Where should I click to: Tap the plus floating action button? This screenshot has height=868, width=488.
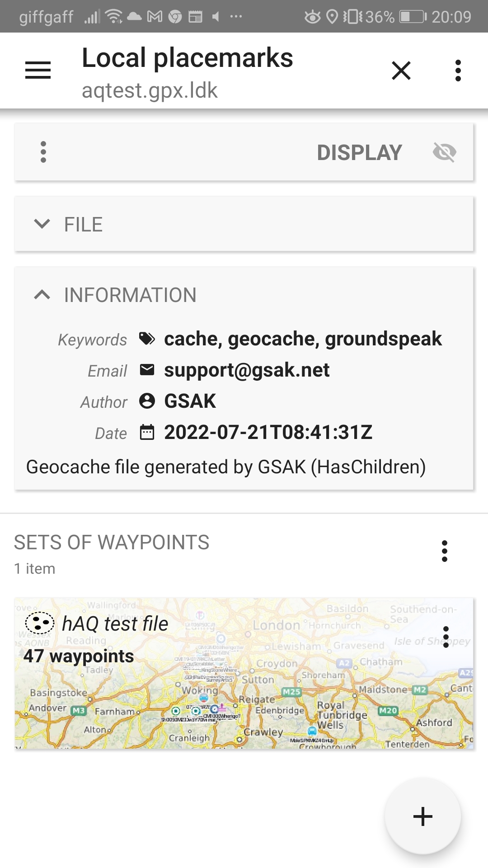pos(423,816)
